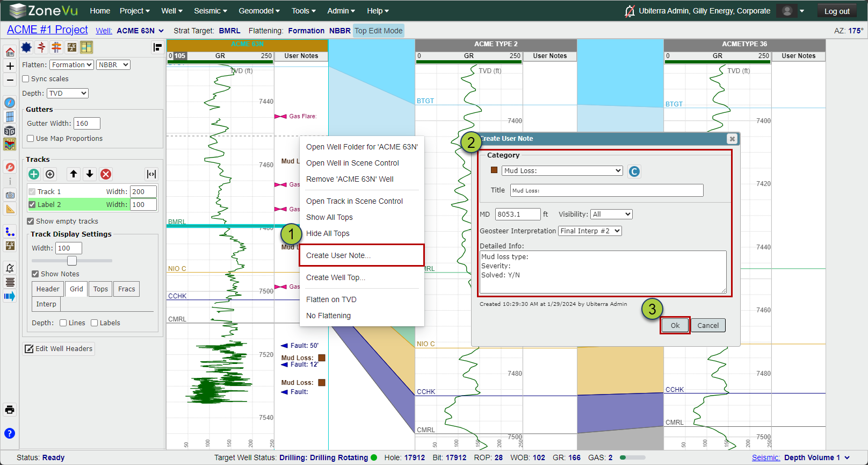Add a new track with green plus
The image size is (868, 465).
34,174
